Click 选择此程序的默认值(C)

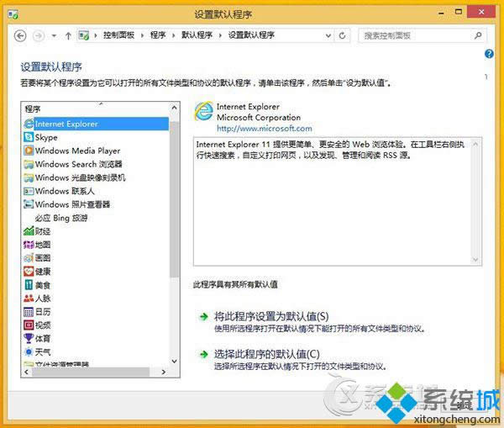pos(267,354)
